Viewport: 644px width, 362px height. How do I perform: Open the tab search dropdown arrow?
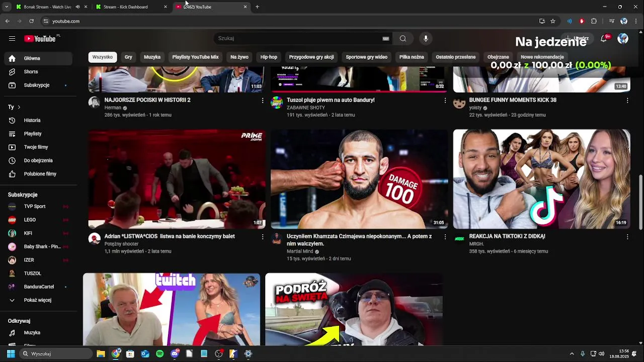pyautogui.click(x=7, y=7)
